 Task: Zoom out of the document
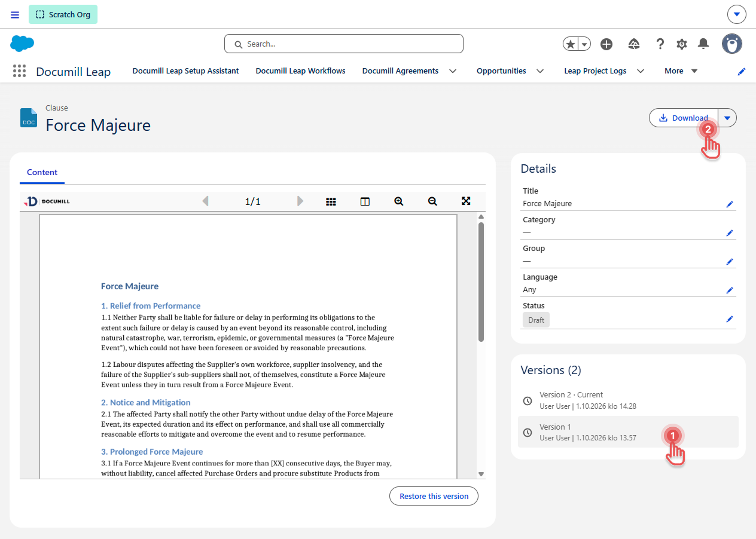click(432, 201)
